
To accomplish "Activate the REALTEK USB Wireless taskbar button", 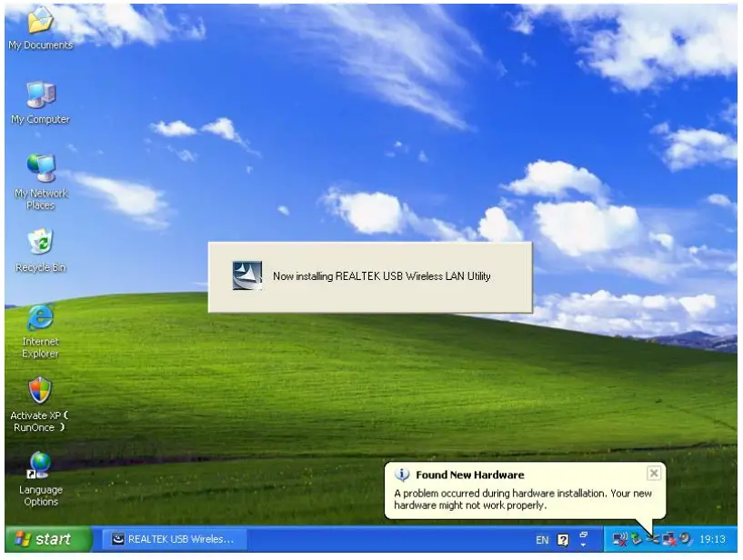I will (x=174, y=539).
